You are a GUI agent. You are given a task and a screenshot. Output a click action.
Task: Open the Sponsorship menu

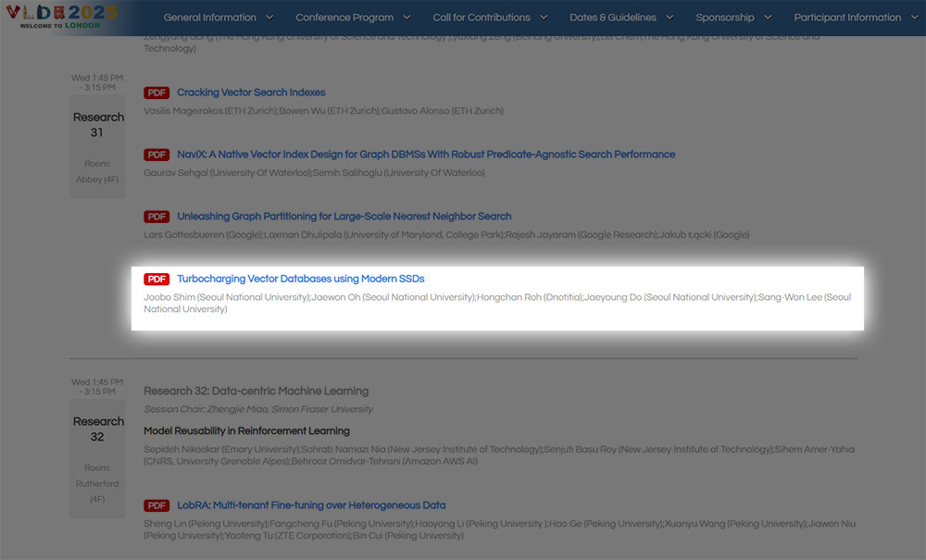732,18
